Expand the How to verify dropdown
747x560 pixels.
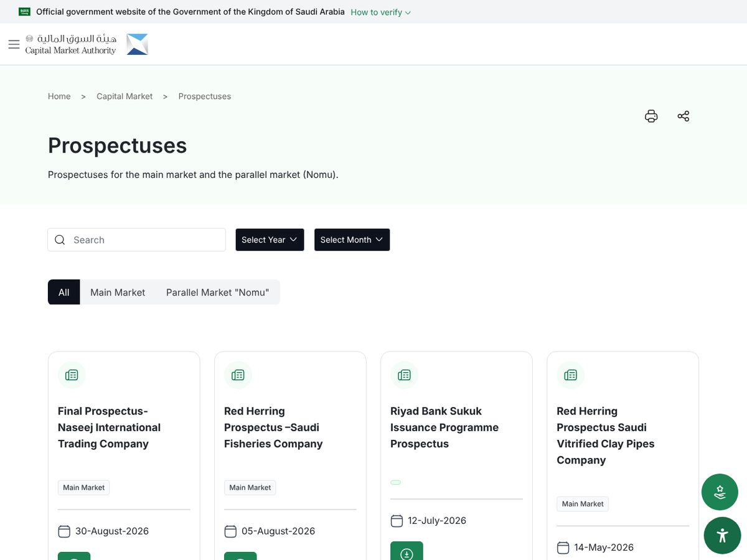381,12
